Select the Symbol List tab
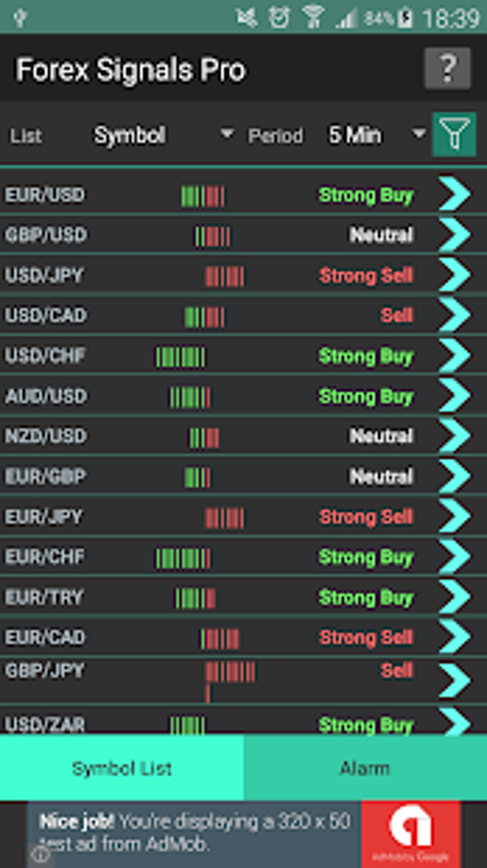Screen dimensions: 487x868 click(x=122, y=768)
